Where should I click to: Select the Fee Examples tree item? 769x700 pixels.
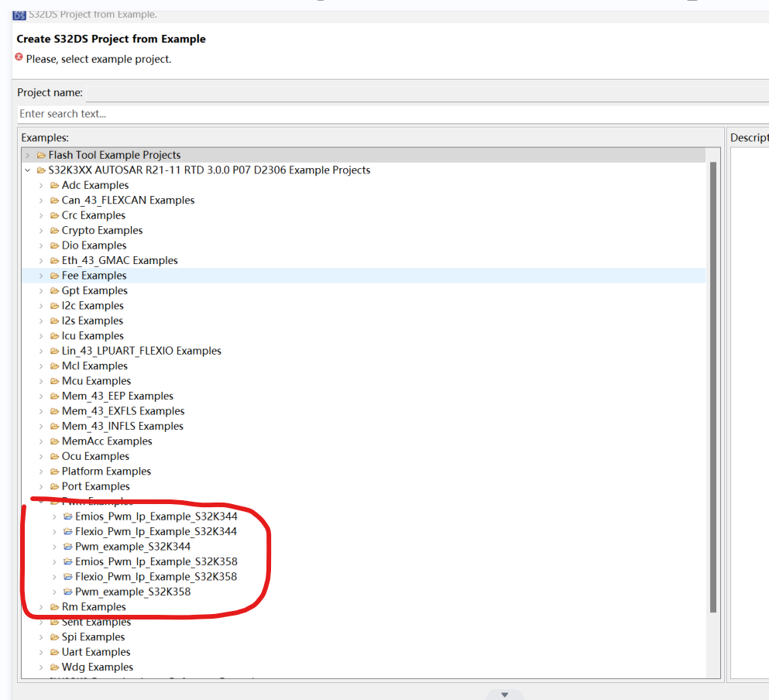pos(93,275)
